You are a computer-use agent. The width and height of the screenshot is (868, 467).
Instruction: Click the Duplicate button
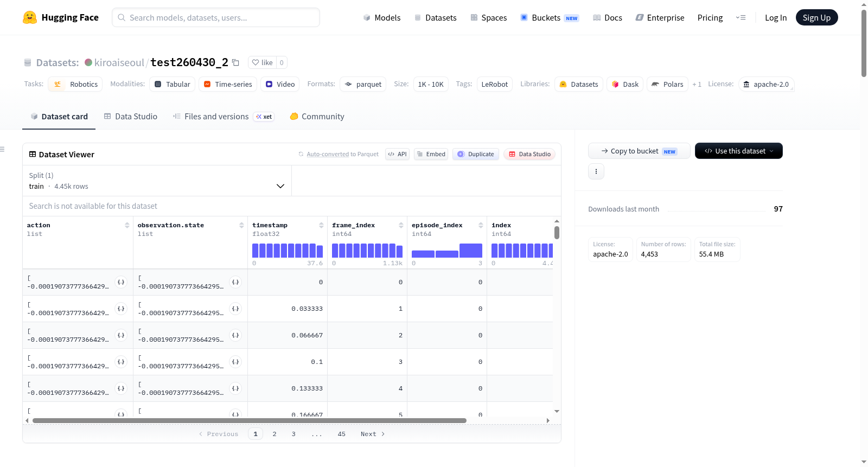(476, 154)
